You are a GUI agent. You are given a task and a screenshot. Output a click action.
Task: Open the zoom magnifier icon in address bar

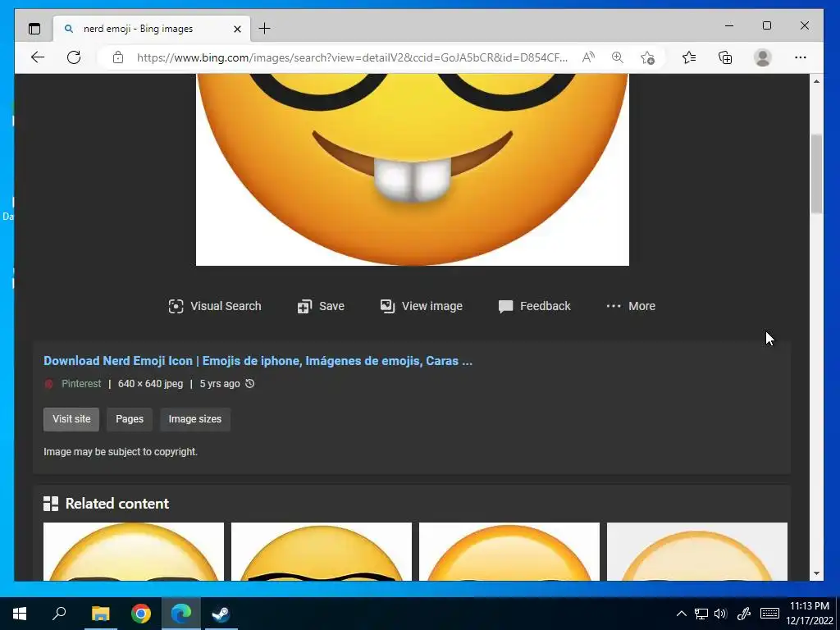[x=617, y=57]
